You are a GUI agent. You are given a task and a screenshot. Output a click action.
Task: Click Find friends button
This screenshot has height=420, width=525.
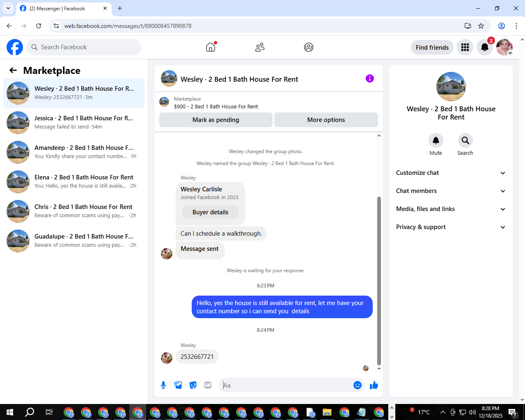432,47
